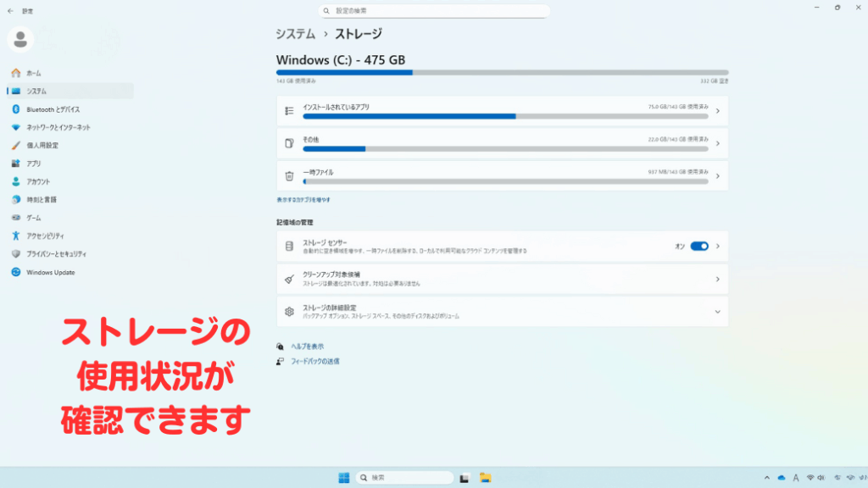Open プライバシーとセキュリティ shield icon
Image resolution: width=868 pixels, height=488 pixels.
tap(15, 254)
